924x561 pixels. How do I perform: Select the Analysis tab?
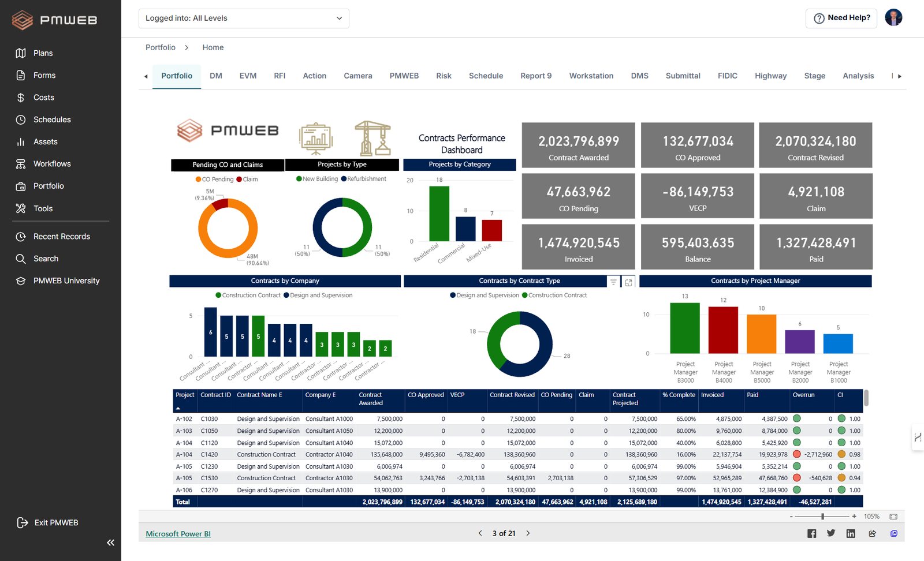click(858, 76)
